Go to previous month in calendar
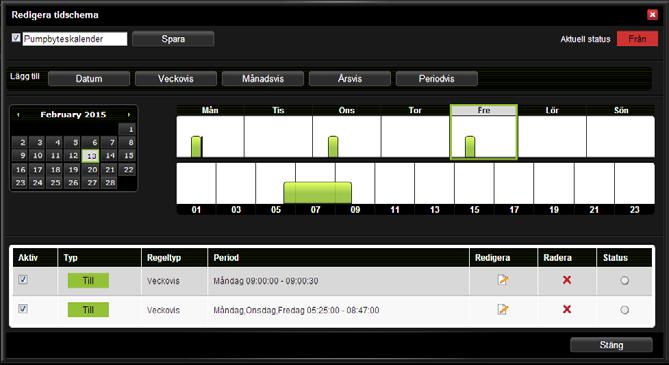Image resolution: width=669 pixels, height=365 pixels. [x=18, y=115]
